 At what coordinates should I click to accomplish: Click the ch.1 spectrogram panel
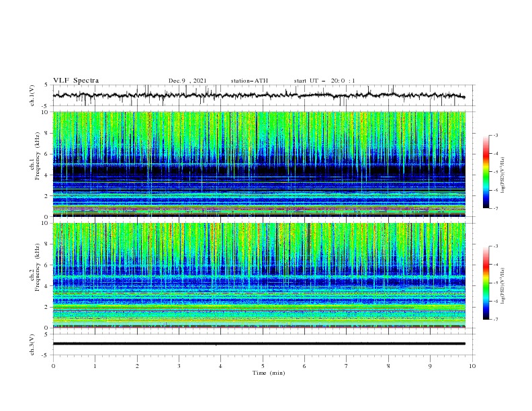point(259,164)
